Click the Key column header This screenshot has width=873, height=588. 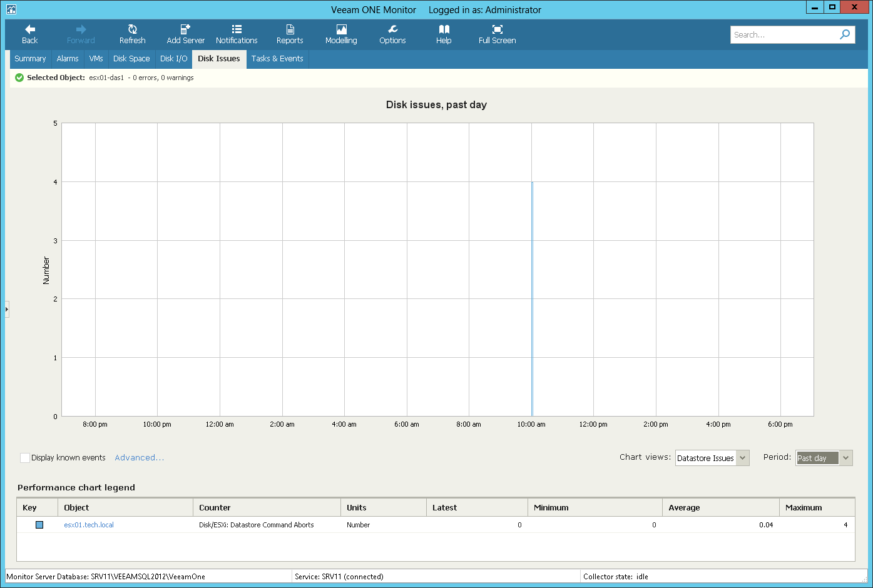(37, 507)
